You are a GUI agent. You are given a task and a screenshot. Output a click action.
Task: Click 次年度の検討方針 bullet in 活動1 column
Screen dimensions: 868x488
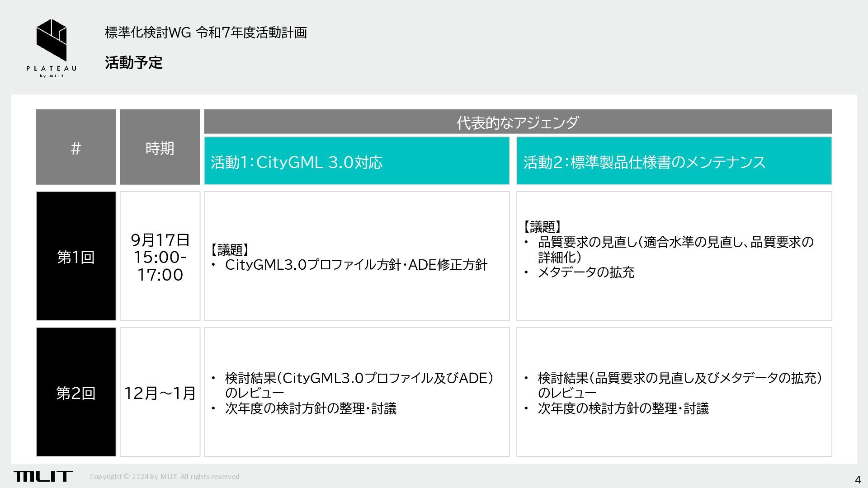point(310,408)
